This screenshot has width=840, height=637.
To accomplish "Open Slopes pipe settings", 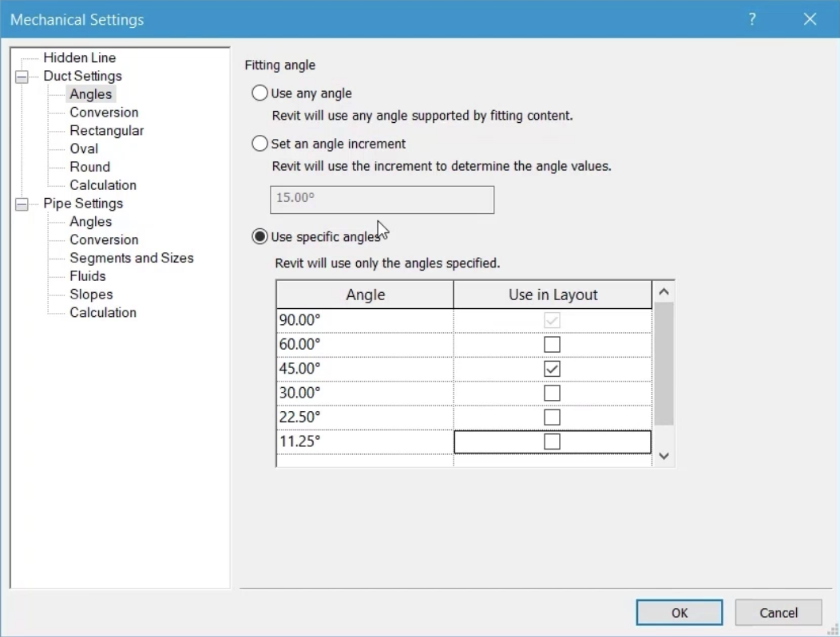I will pyautogui.click(x=91, y=294).
